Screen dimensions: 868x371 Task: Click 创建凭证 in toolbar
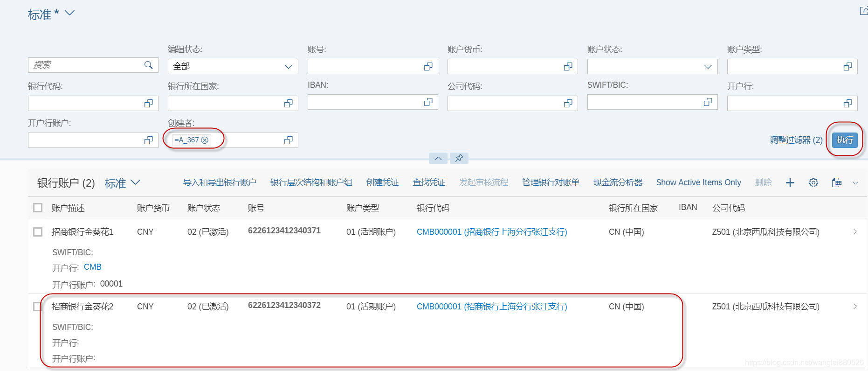[382, 182]
